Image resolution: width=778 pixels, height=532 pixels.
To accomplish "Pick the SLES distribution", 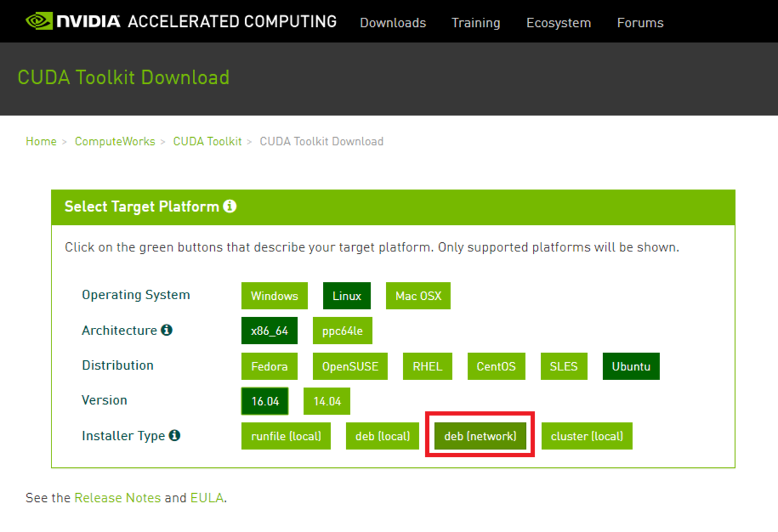I will tap(564, 366).
